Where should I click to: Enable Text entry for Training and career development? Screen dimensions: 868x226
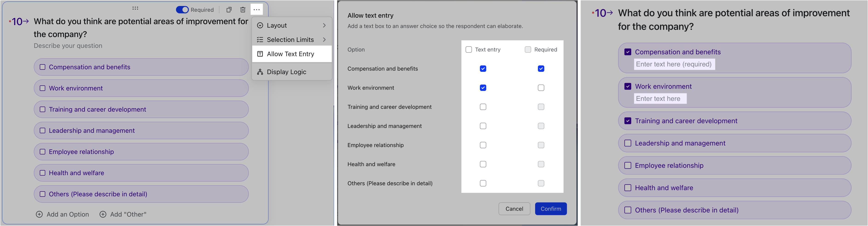point(483,107)
